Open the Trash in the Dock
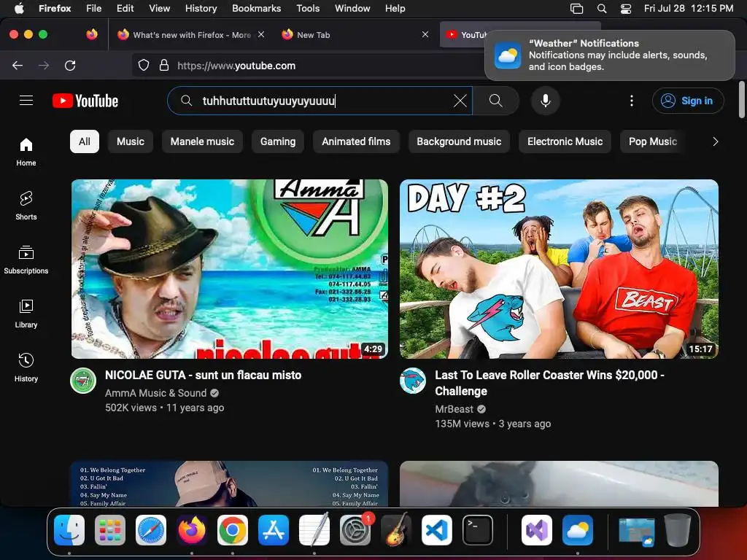 [678, 530]
